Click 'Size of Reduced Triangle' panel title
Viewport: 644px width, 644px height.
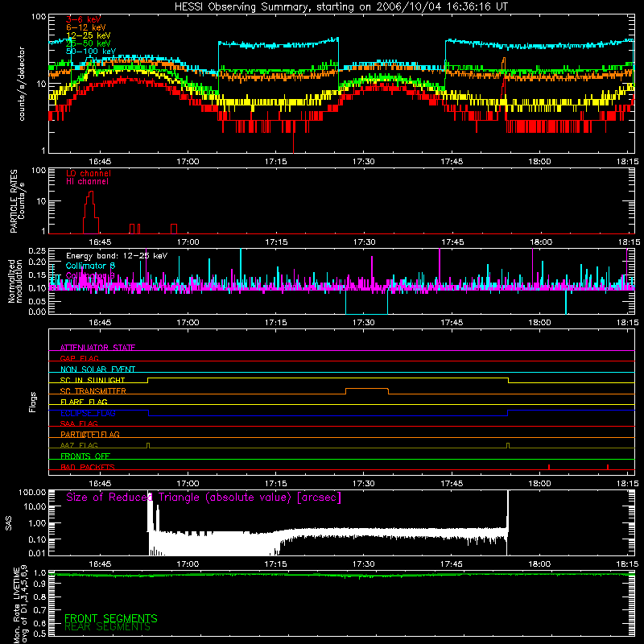pos(204,497)
